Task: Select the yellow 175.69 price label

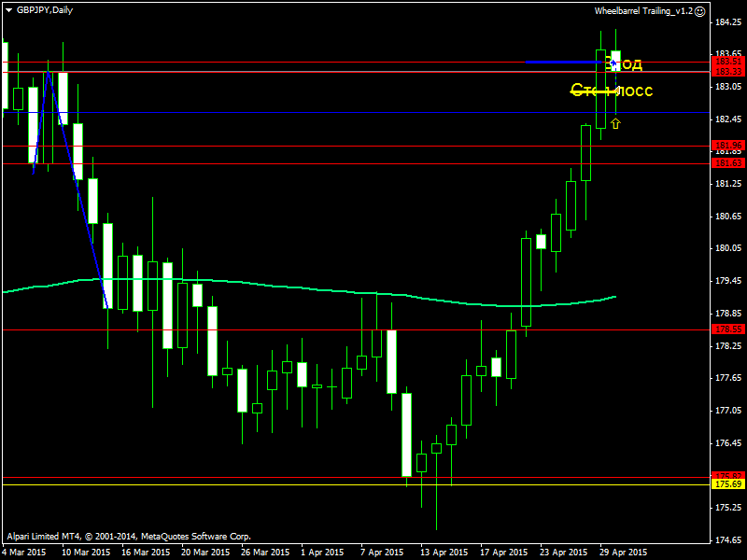Action: coord(728,484)
